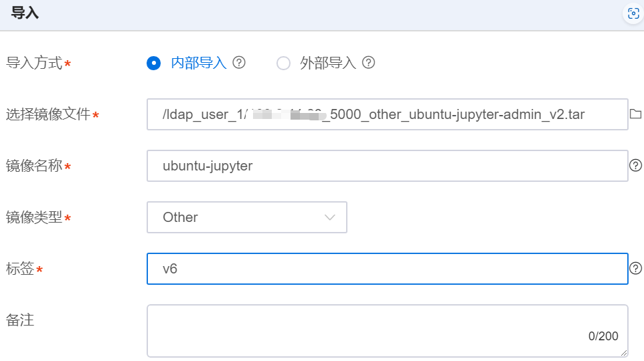644x361 pixels.
Task: Click the help icon beside the 标签 field
Action: (636, 269)
